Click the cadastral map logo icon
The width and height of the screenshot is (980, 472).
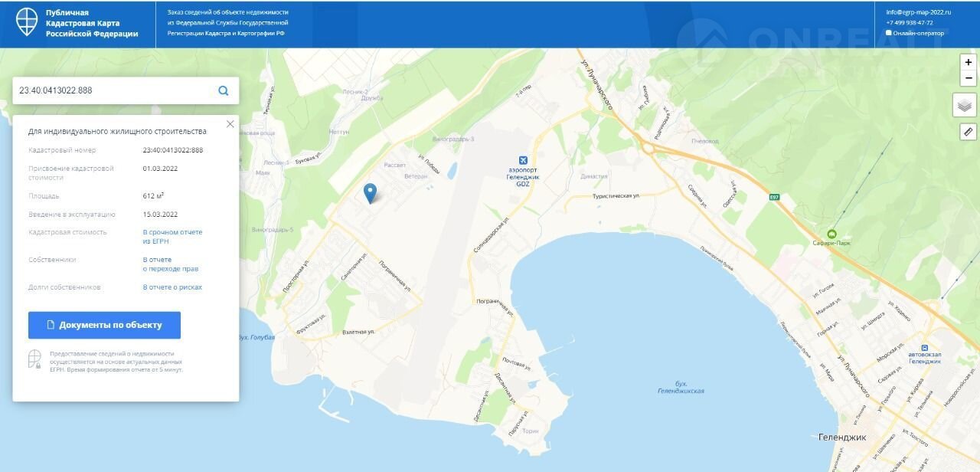point(27,23)
